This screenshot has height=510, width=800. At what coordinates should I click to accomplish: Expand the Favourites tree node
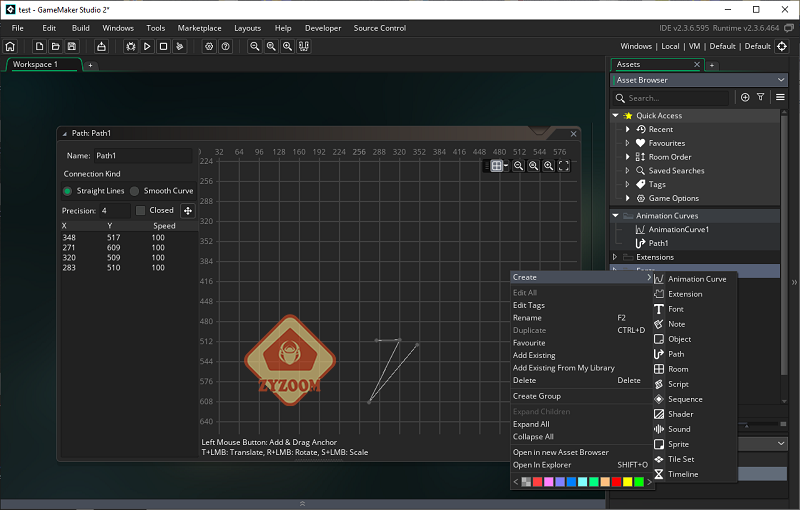pyautogui.click(x=628, y=143)
